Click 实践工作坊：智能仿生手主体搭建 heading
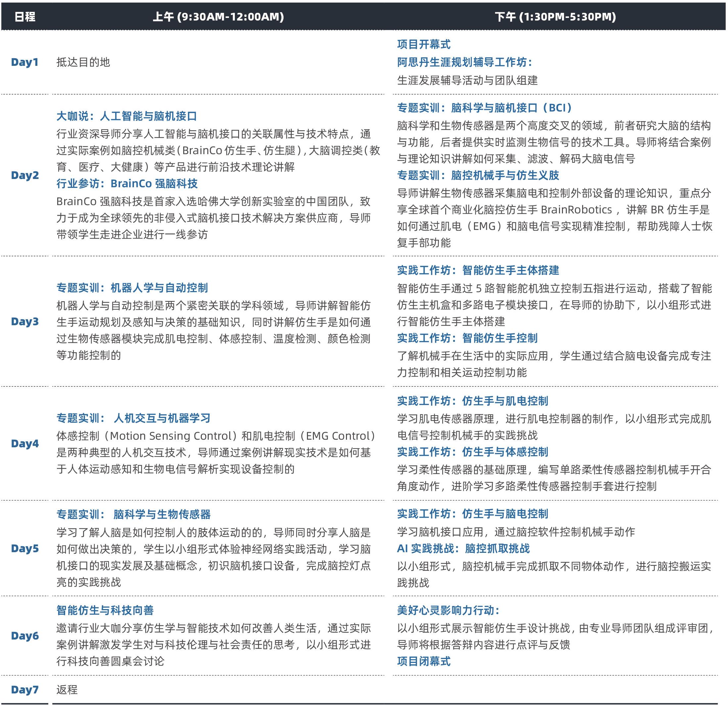The image size is (728, 706). point(478,270)
